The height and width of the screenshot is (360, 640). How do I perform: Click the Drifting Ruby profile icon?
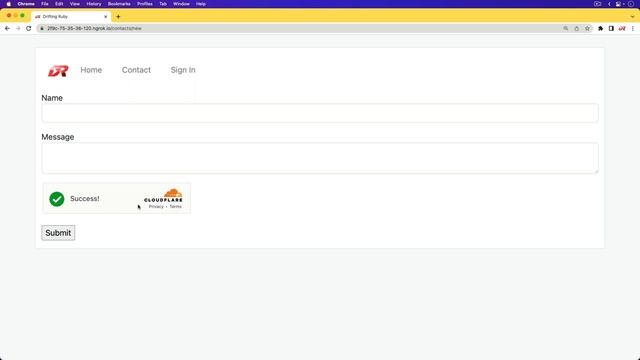(x=622, y=29)
